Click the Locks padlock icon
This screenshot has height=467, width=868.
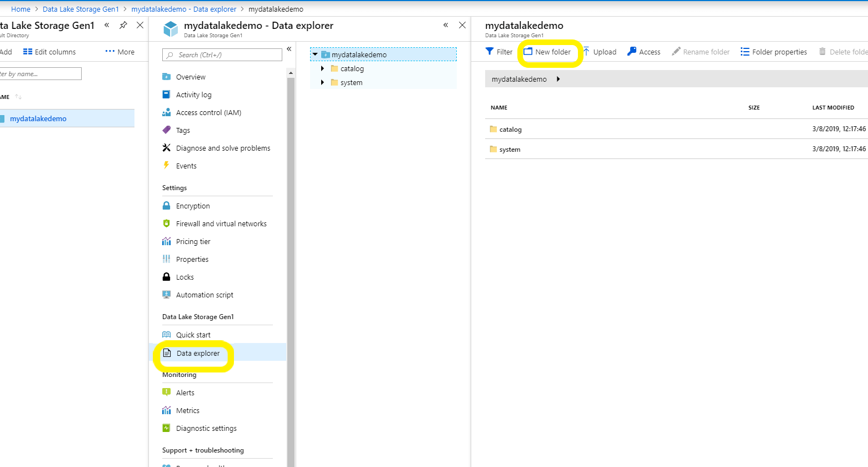click(166, 277)
